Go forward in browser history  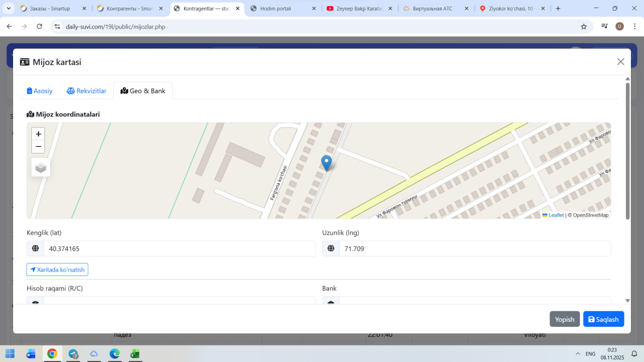[x=24, y=27]
